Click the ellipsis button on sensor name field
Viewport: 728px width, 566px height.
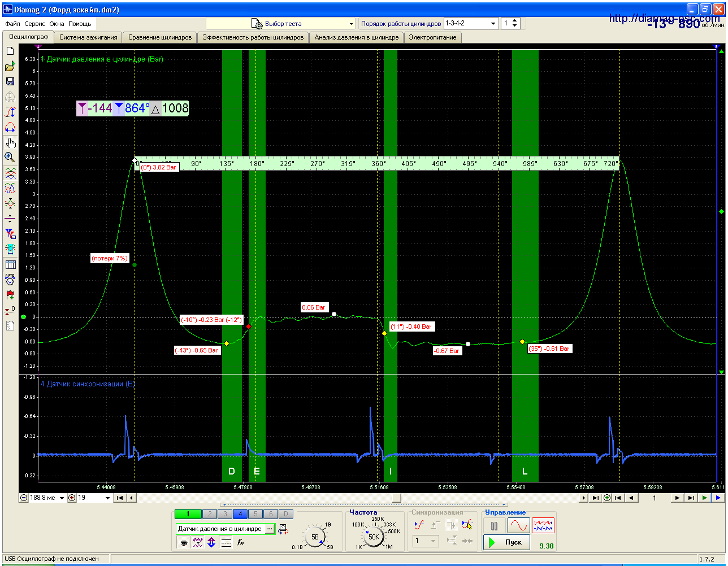(x=270, y=529)
